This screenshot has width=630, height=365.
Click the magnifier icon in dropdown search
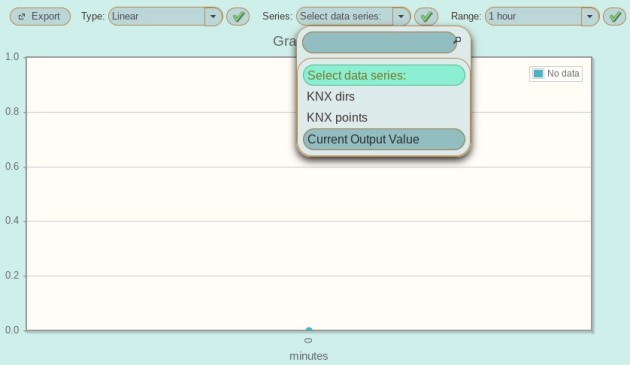coord(457,40)
